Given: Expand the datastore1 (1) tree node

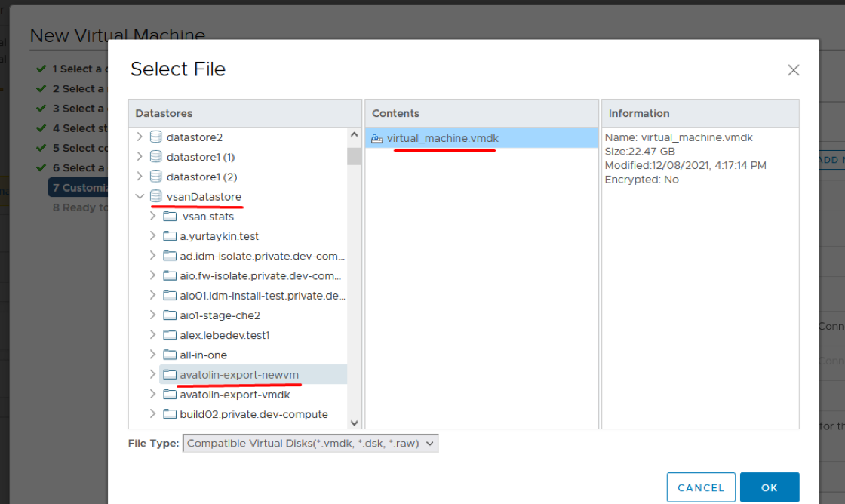Looking at the screenshot, I should pos(140,157).
